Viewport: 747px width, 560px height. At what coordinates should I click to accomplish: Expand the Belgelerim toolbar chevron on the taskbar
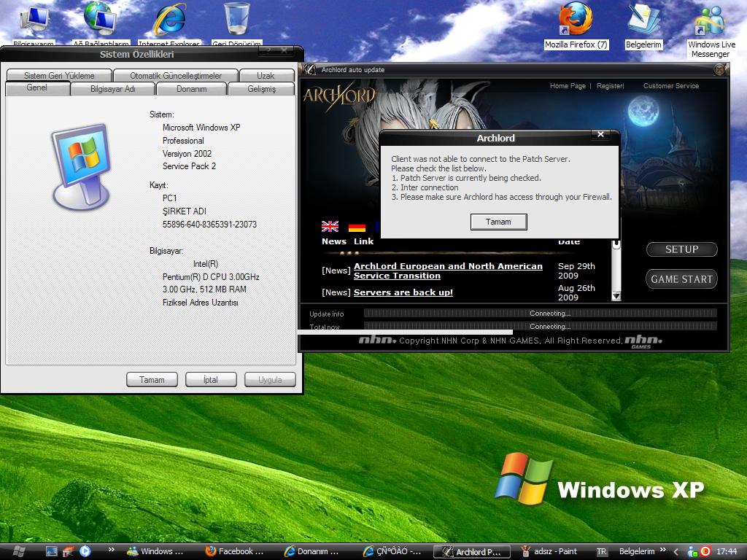[x=662, y=550]
